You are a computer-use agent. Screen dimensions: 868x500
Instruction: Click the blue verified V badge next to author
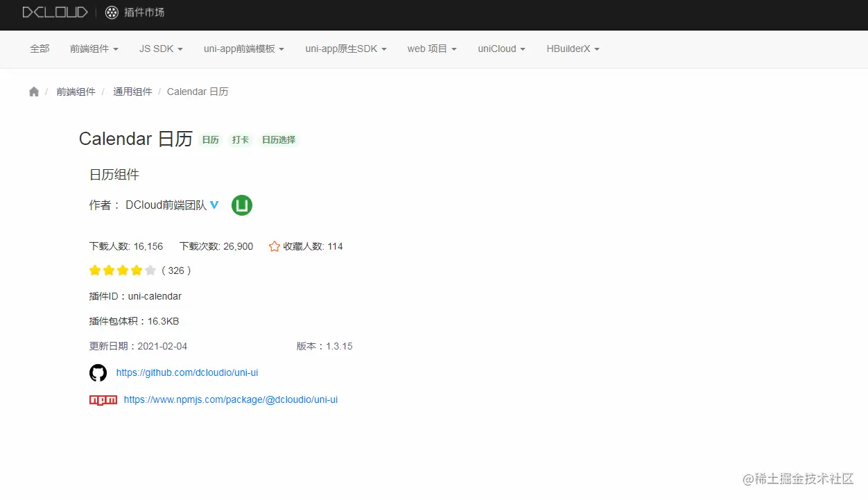point(214,205)
